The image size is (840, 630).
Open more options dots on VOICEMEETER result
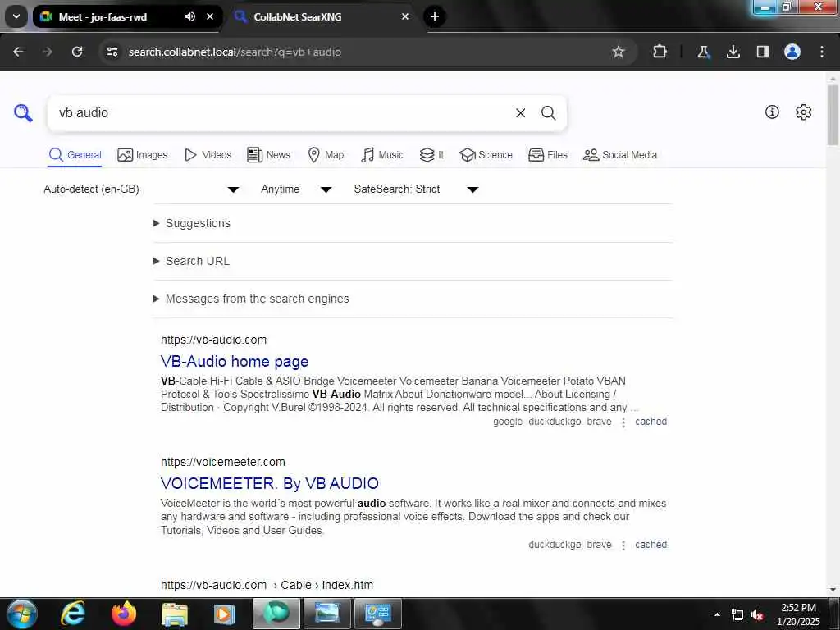click(x=623, y=546)
